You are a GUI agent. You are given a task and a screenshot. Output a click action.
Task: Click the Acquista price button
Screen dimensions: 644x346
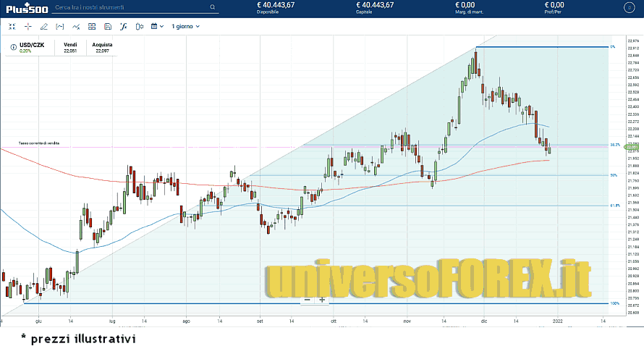pyautogui.click(x=102, y=48)
